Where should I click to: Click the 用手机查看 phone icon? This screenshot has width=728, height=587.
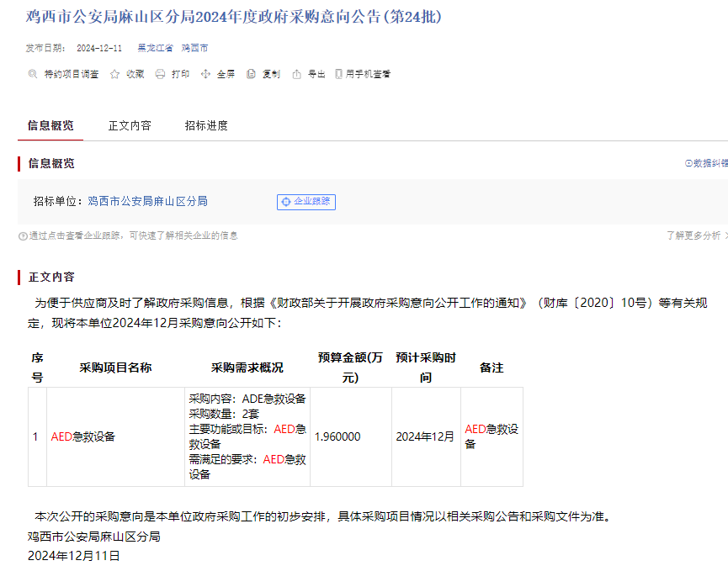click(338, 74)
